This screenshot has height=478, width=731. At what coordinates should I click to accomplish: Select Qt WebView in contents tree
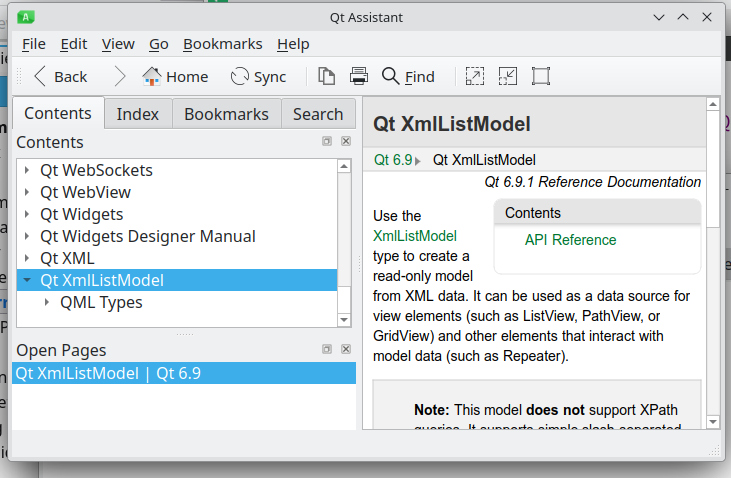point(85,192)
